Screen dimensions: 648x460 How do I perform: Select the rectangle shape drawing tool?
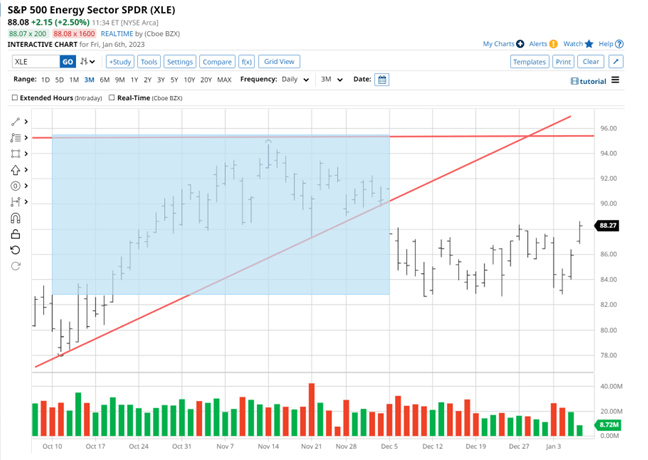(15, 154)
